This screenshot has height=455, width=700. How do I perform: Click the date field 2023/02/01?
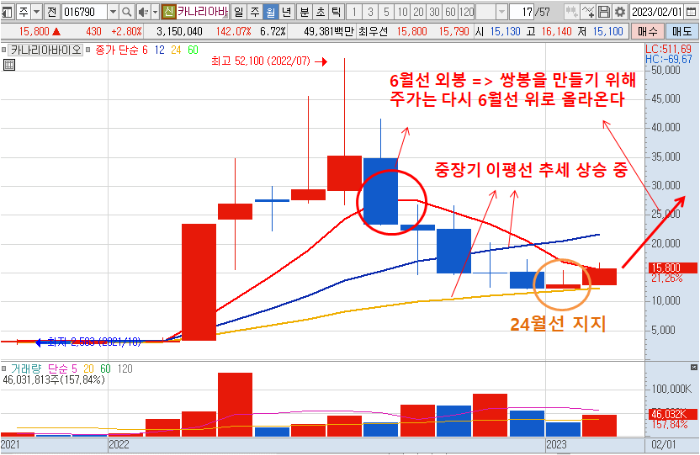tap(657, 12)
